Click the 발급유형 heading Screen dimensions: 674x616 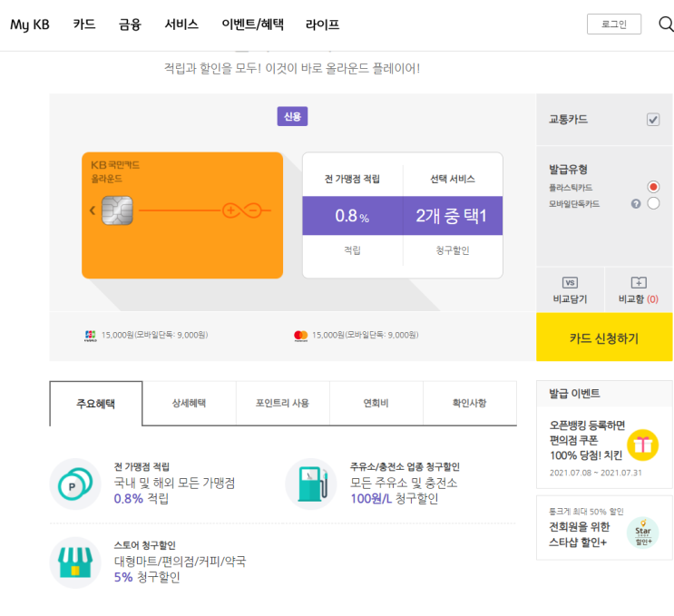point(568,169)
